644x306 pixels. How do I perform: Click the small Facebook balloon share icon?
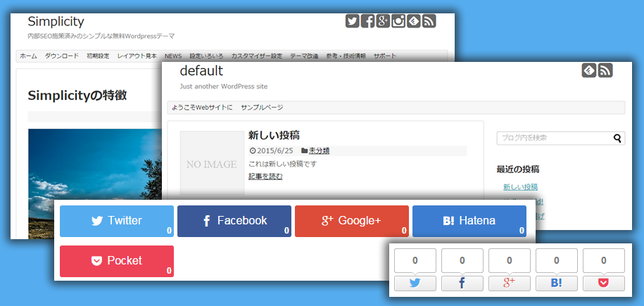(x=462, y=283)
